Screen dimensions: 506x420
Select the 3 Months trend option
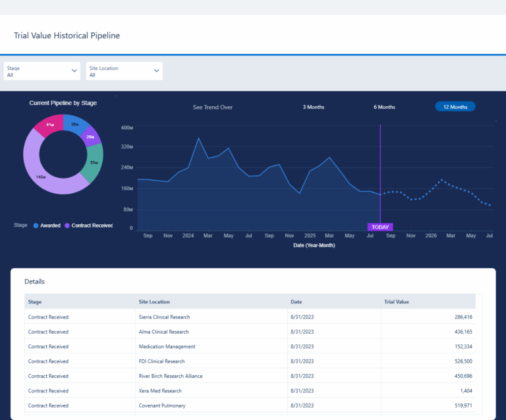[x=313, y=107]
